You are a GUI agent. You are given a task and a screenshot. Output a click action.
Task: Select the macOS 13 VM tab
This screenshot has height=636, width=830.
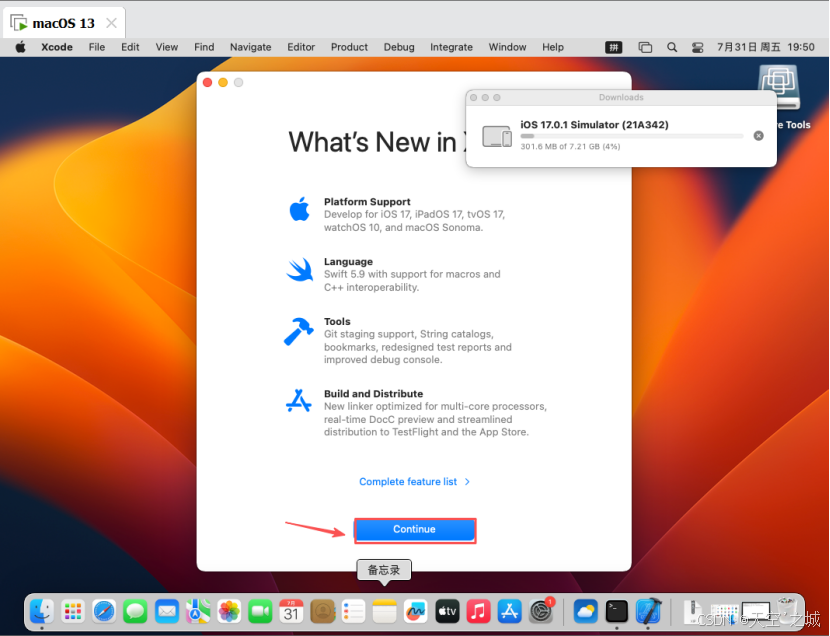coord(64,23)
